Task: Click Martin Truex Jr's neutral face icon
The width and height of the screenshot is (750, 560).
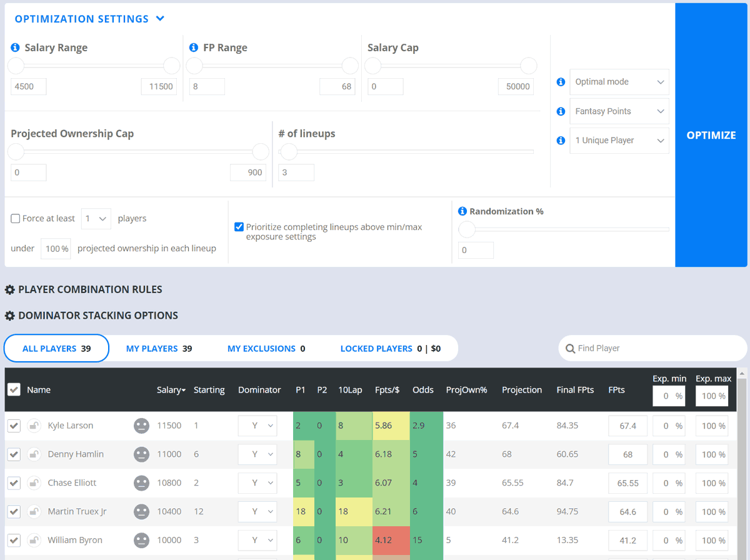Action: [142, 512]
